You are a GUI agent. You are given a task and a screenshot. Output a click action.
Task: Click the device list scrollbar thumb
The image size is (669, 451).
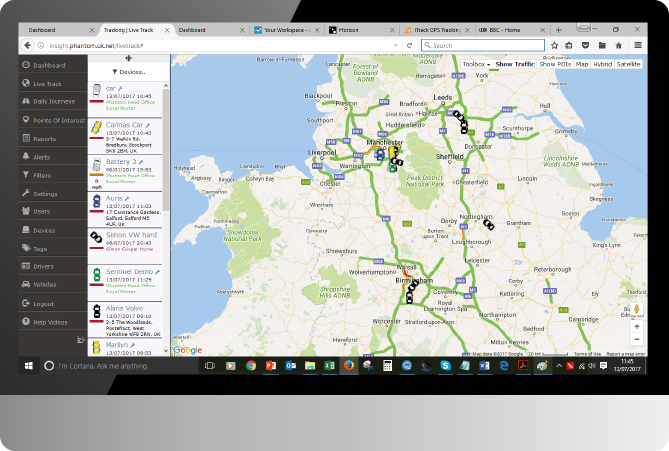tap(166, 149)
